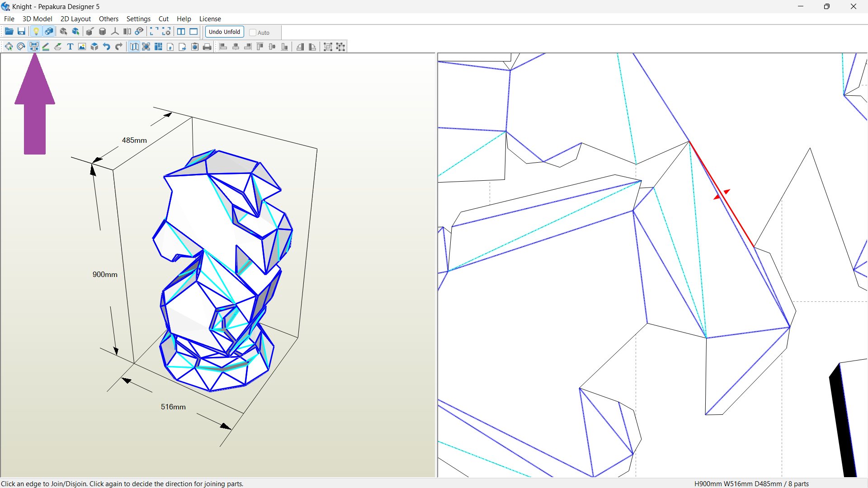Viewport: 868px width, 488px height.
Task: Switch to single window layout icon
Action: [x=193, y=32]
